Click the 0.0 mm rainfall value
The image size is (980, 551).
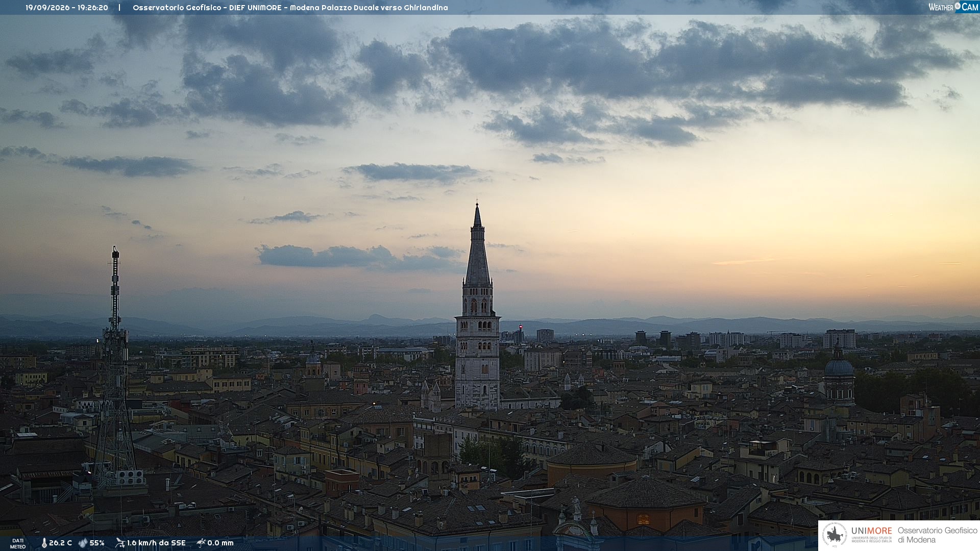(220, 543)
